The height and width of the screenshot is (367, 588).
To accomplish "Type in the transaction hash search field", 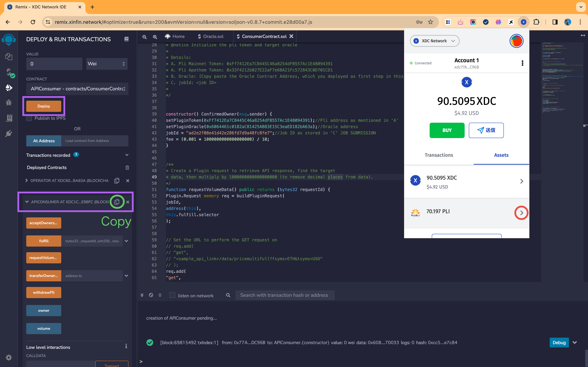I will [x=285, y=295].
